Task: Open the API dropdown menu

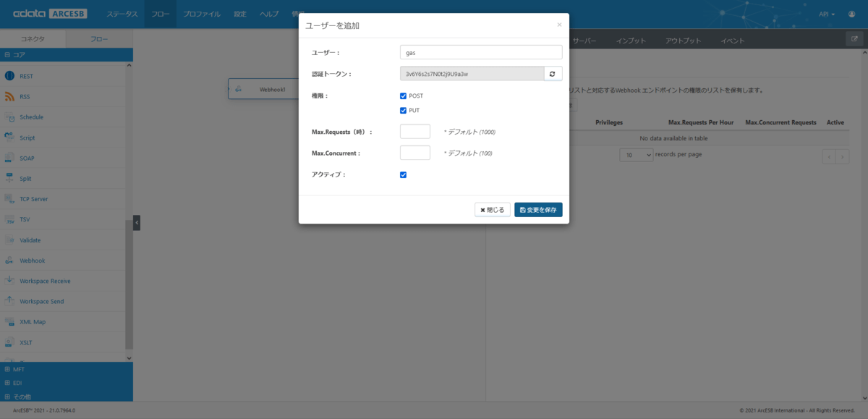Action: coord(827,14)
